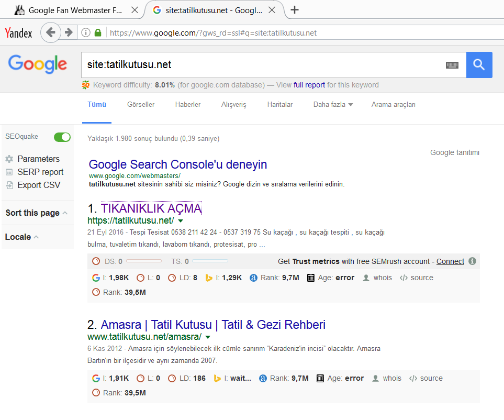Click the SEOquake icon beside Keyword difficulty
Screen dimensions: 504x420
tap(85, 85)
